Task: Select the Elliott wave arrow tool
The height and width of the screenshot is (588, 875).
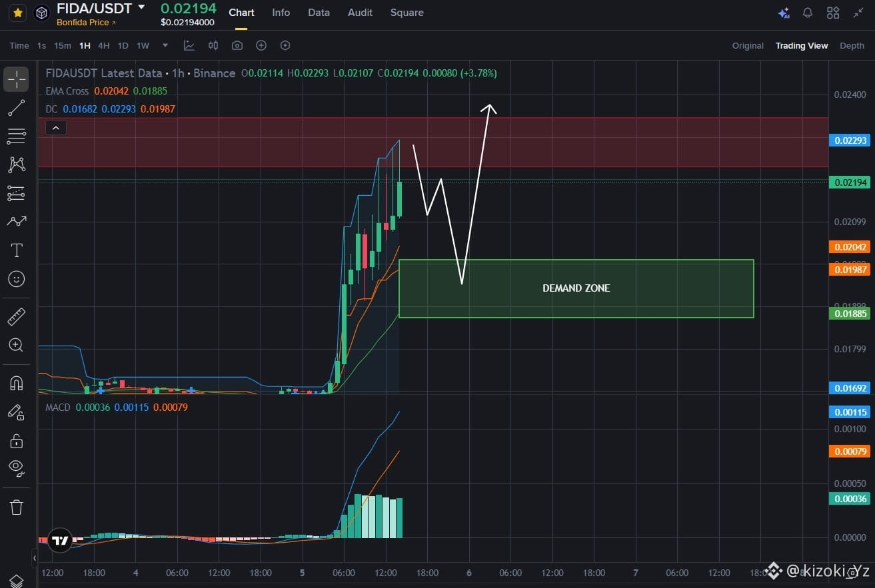Action: pos(17,222)
